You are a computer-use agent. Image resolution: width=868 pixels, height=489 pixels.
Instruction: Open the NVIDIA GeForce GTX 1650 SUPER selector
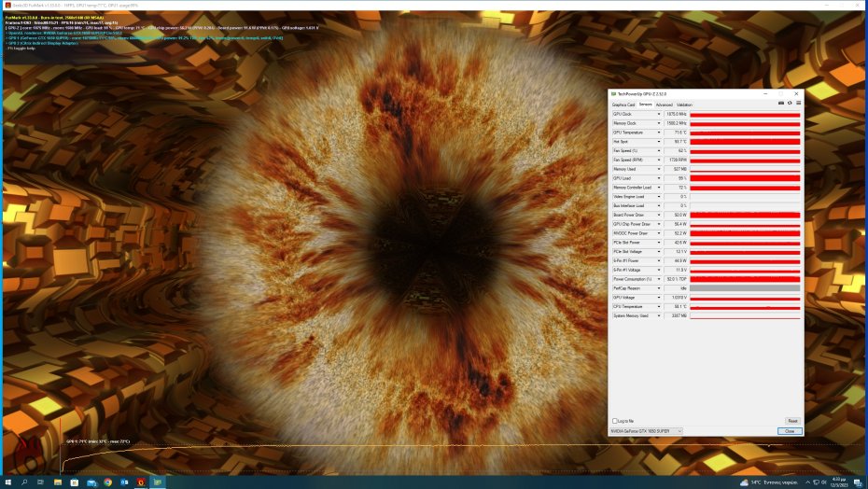[x=646, y=431]
